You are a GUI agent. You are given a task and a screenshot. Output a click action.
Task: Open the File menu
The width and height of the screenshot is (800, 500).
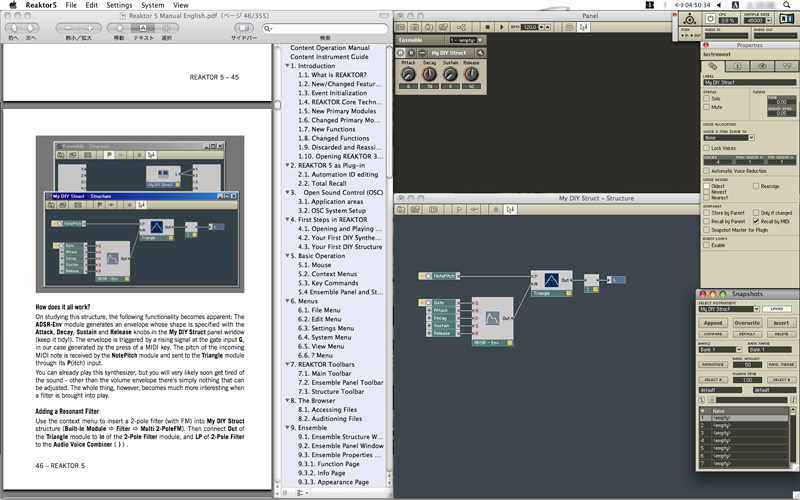[71, 5]
